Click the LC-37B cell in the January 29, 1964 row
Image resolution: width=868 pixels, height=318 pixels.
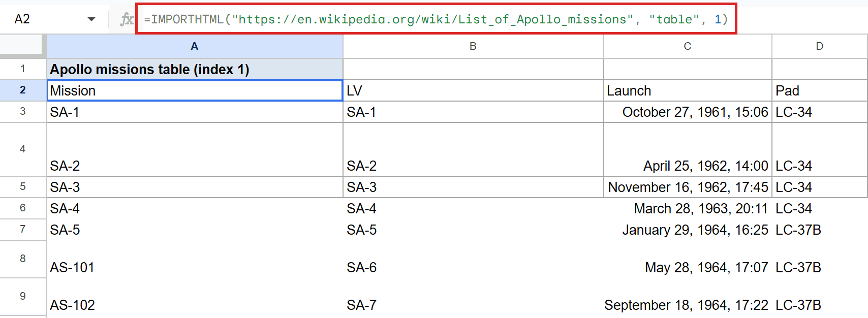820,230
